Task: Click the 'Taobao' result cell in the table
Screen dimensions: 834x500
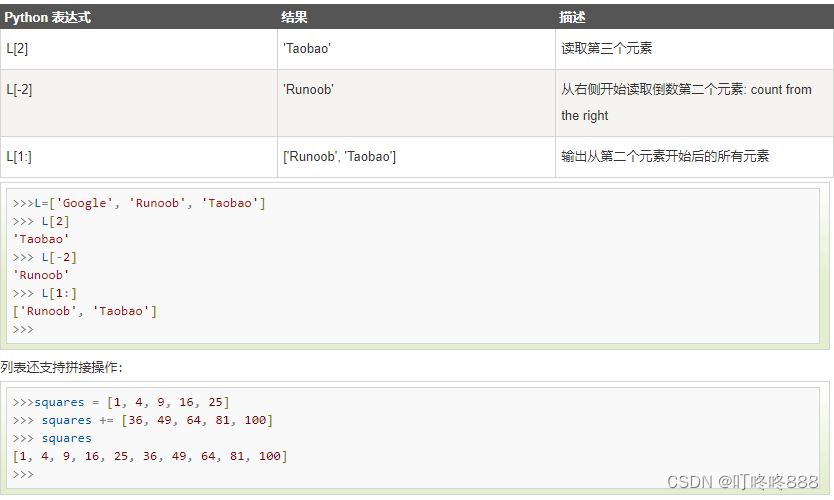Action: click(416, 49)
